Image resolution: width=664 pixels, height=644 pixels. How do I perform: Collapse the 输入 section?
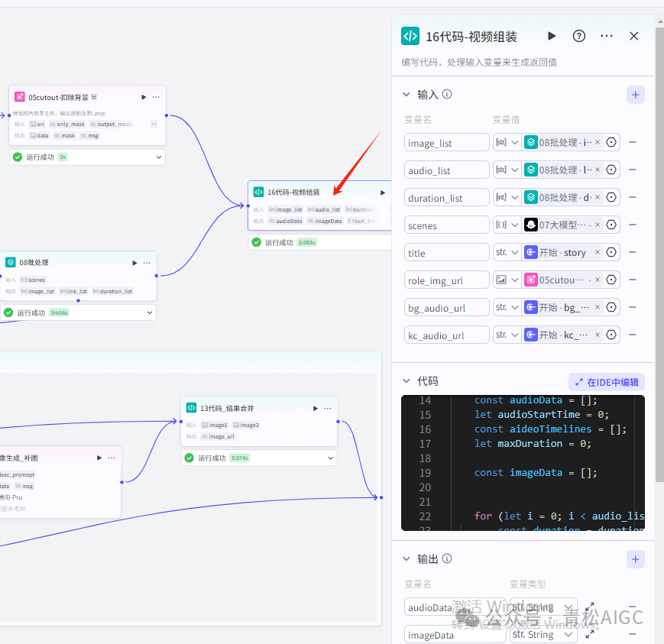pos(406,95)
